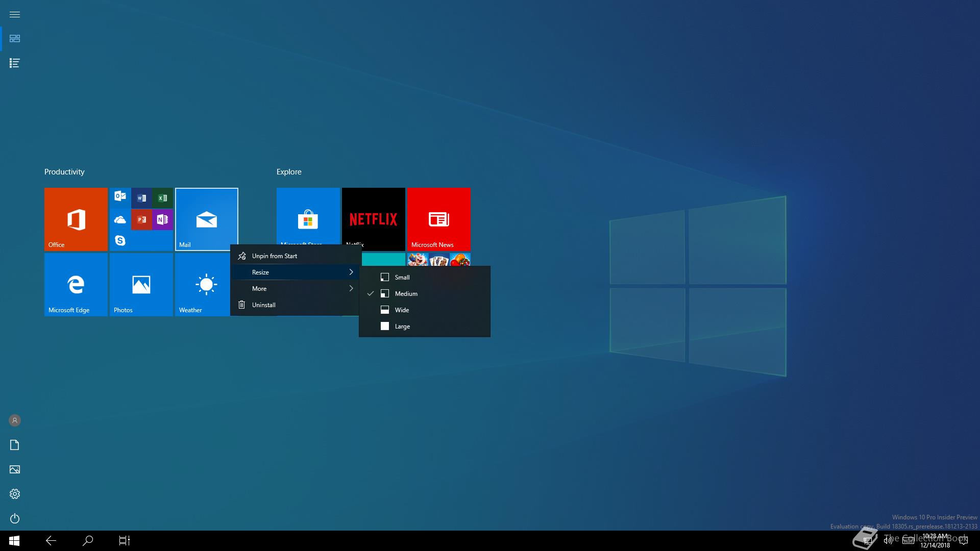Open the touch keyboard tray icon

908,541
